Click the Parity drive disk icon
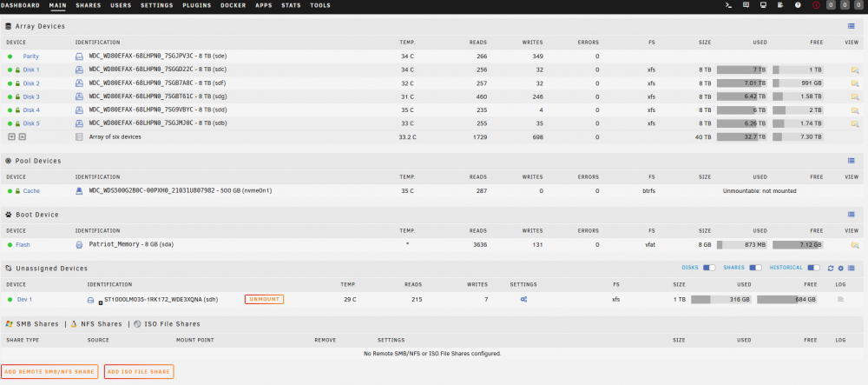This screenshot has height=385, width=868. click(x=79, y=56)
